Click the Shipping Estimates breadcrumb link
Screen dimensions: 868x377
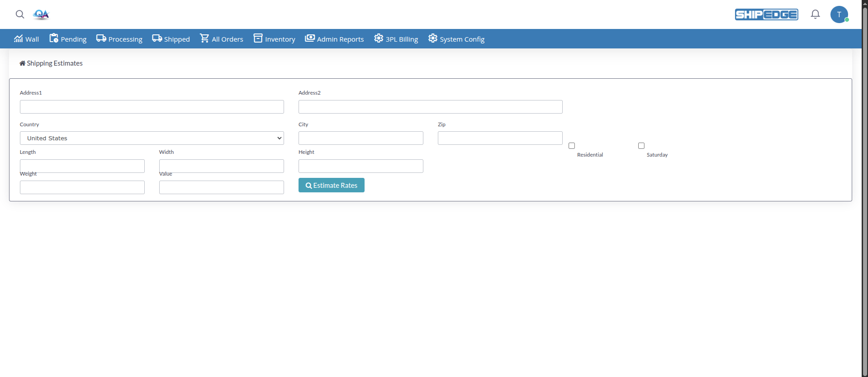pos(55,63)
